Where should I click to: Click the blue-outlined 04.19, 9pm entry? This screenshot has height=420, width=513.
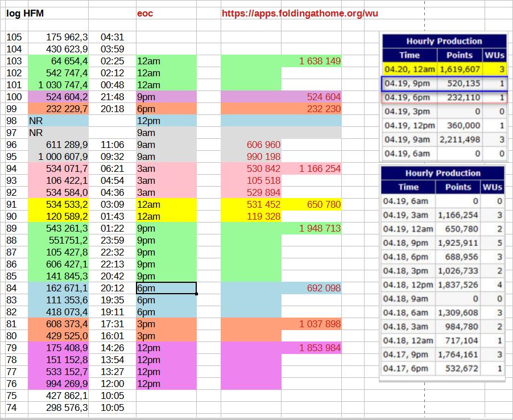tap(409, 84)
